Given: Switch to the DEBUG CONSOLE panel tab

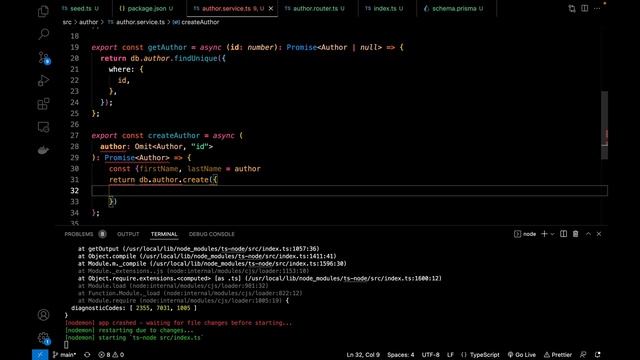Looking at the screenshot, I should [211, 234].
